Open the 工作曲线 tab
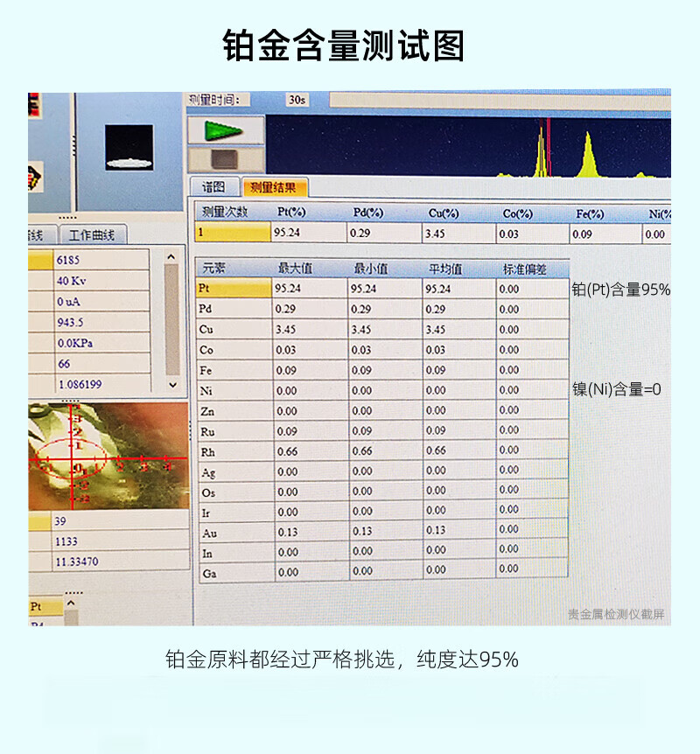The width and height of the screenshot is (700, 754). pos(93,234)
